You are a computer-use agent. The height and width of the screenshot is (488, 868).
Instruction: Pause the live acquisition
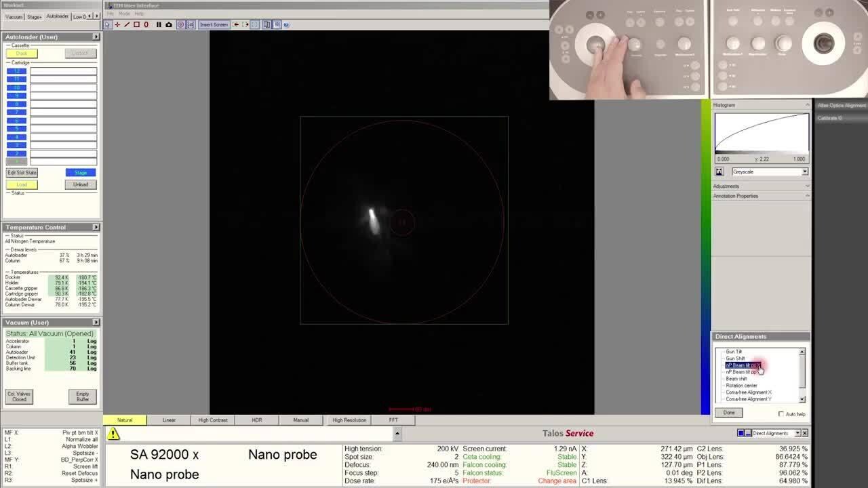pos(159,24)
